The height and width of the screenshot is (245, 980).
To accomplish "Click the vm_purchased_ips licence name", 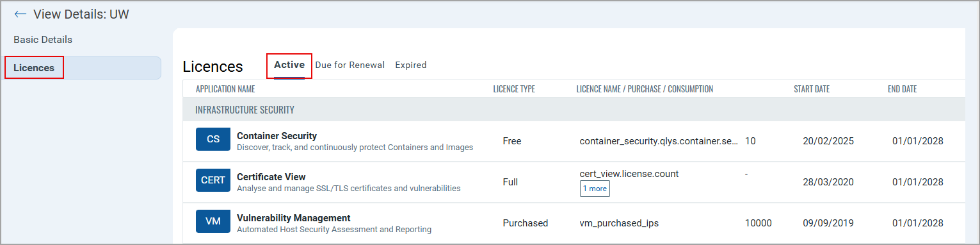I will [x=619, y=223].
